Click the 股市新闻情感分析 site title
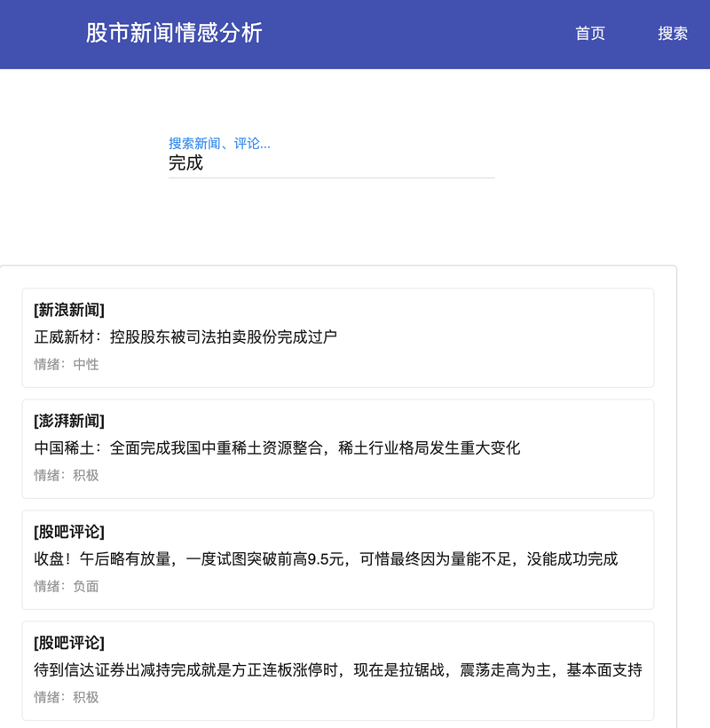Viewport: 710px width, 728px height. [174, 33]
